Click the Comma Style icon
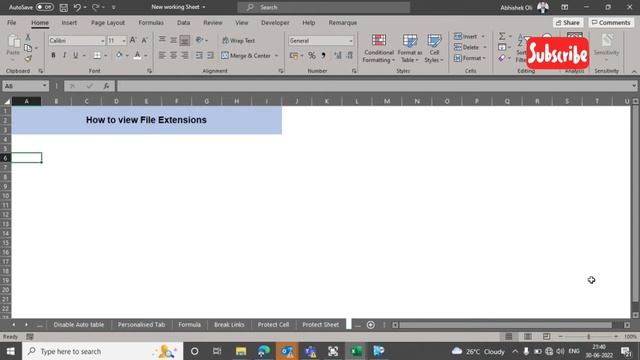Image resolution: width=640 pixels, height=360 pixels. (323, 55)
